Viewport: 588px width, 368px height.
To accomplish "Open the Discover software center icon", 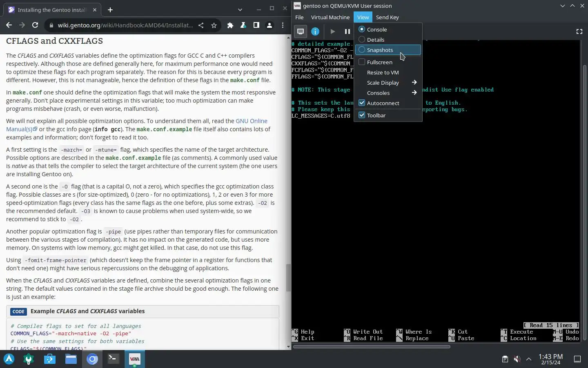I will tap(50, 359).
